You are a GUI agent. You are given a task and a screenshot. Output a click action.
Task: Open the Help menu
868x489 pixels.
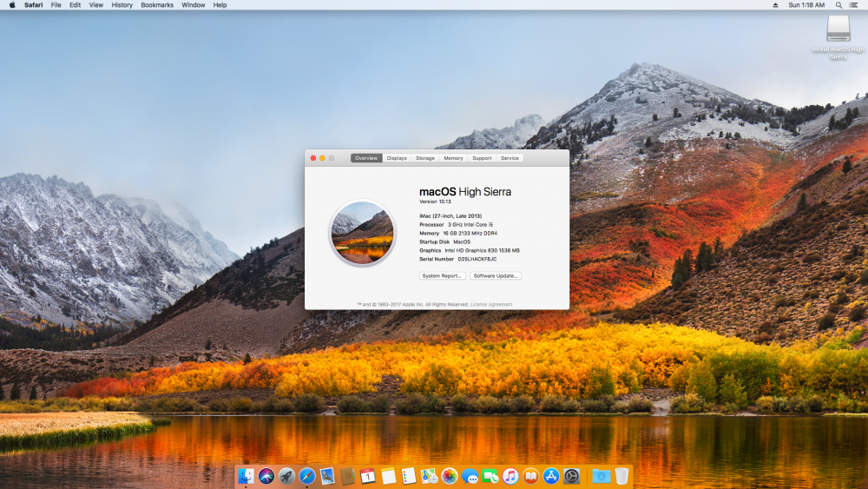220,5
